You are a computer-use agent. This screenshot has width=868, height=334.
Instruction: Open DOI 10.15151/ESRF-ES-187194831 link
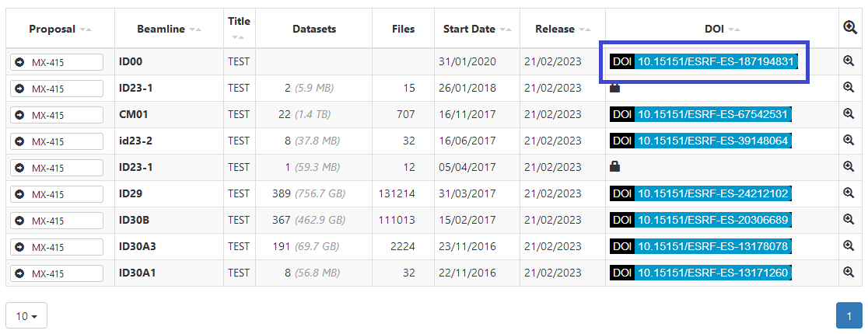716,61
